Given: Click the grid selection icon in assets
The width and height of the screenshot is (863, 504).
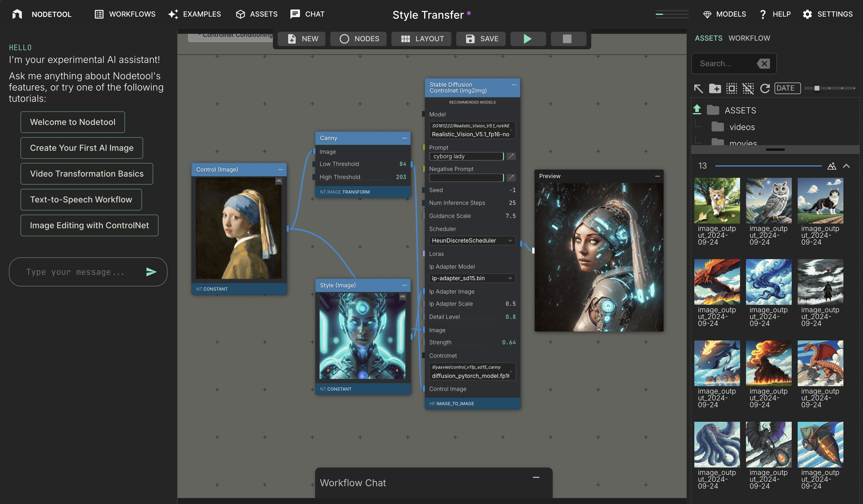Looking at the screenshot, I should tap(731, 88).
